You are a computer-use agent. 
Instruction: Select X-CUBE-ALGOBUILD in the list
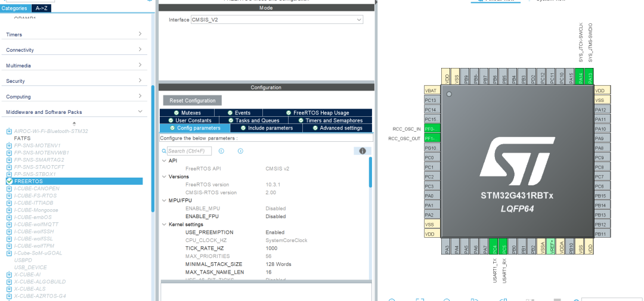click(x=40, y=282)
